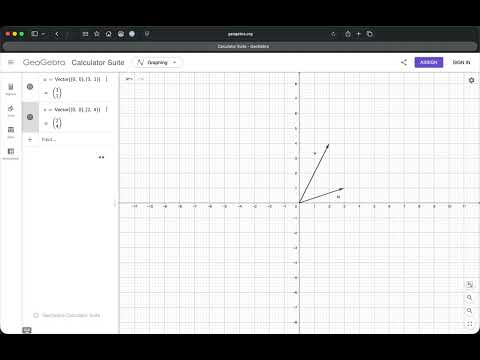Go back with the Safari back arrow
Image resolution: width=480 pixels, height=360 pixels.
[57, 34]
